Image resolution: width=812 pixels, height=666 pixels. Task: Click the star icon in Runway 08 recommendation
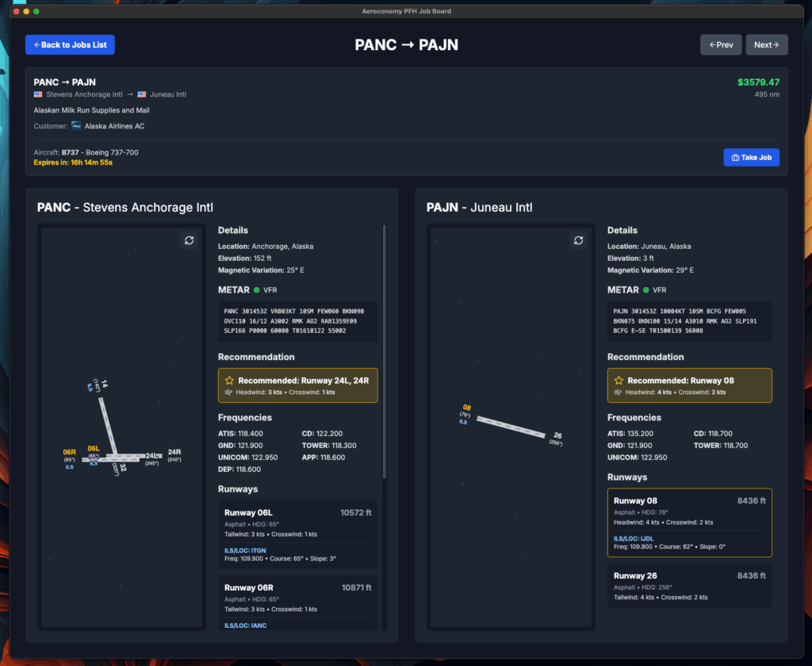[619, 381]
